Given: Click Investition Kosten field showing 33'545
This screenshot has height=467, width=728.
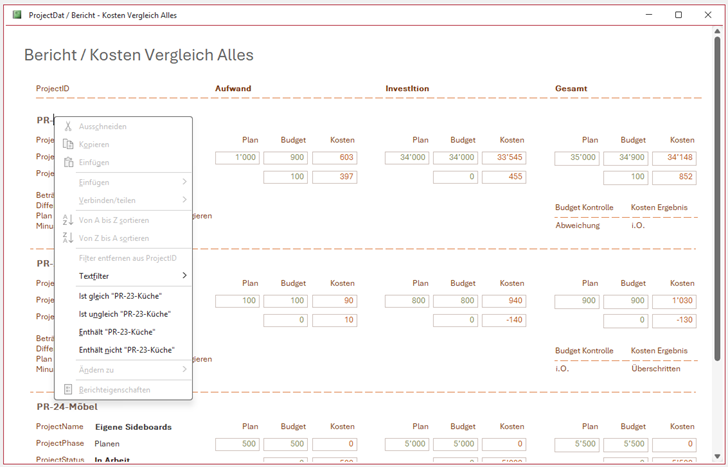Looking at the screenshot, I should tap(504, 157).
